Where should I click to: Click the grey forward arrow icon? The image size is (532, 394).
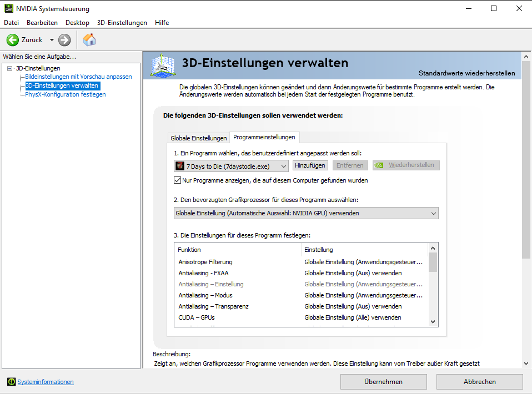coord(64,40)
